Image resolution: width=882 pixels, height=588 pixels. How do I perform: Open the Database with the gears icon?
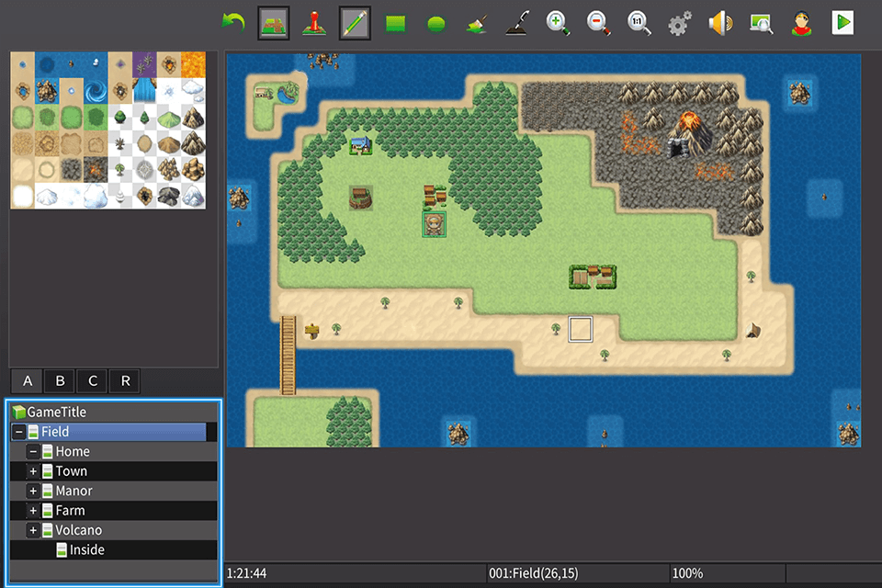coord(678,22)
